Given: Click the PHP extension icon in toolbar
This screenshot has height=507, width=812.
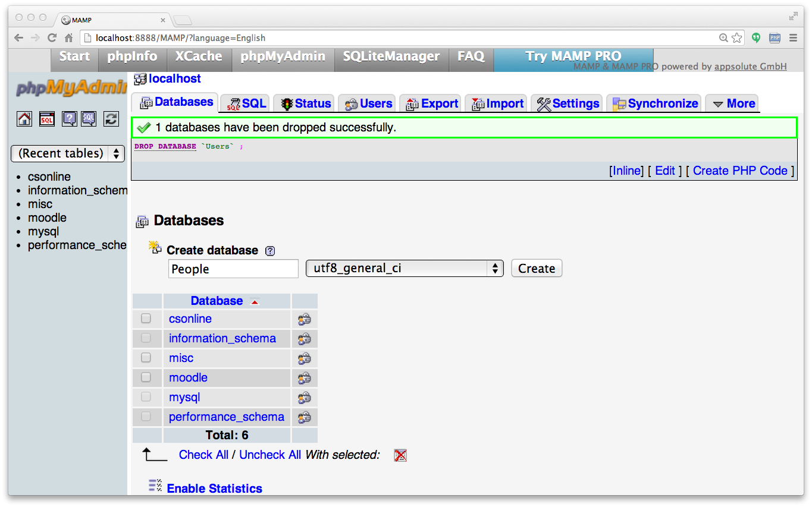Looking at the screenshot, I should point(775,38).
